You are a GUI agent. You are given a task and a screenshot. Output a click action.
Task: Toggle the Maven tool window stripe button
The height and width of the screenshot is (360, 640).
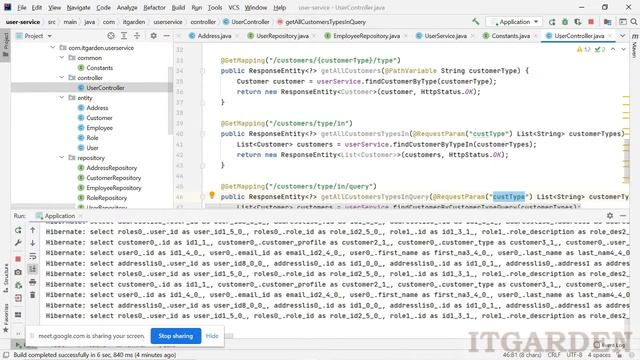point(635,46)
